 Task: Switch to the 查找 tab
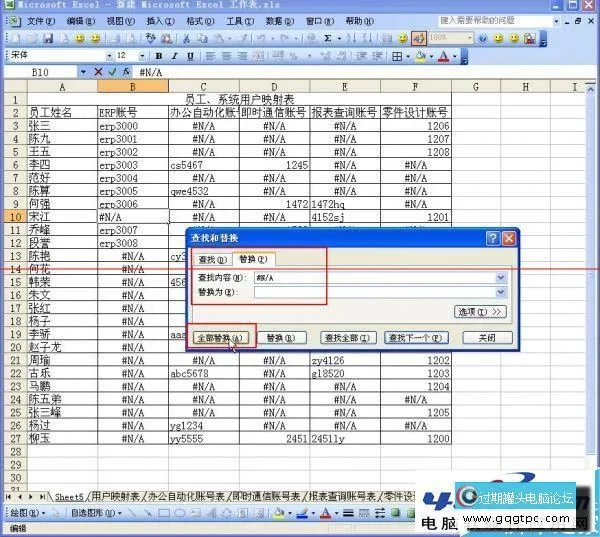point(211,259)
